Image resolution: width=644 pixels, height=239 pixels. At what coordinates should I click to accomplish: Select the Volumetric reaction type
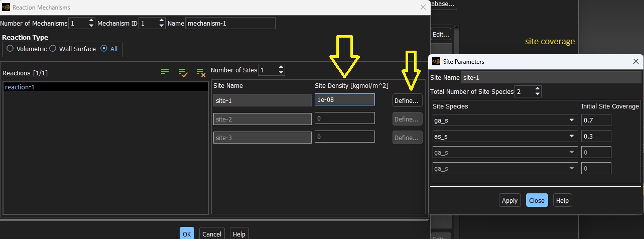coord(10,49)
